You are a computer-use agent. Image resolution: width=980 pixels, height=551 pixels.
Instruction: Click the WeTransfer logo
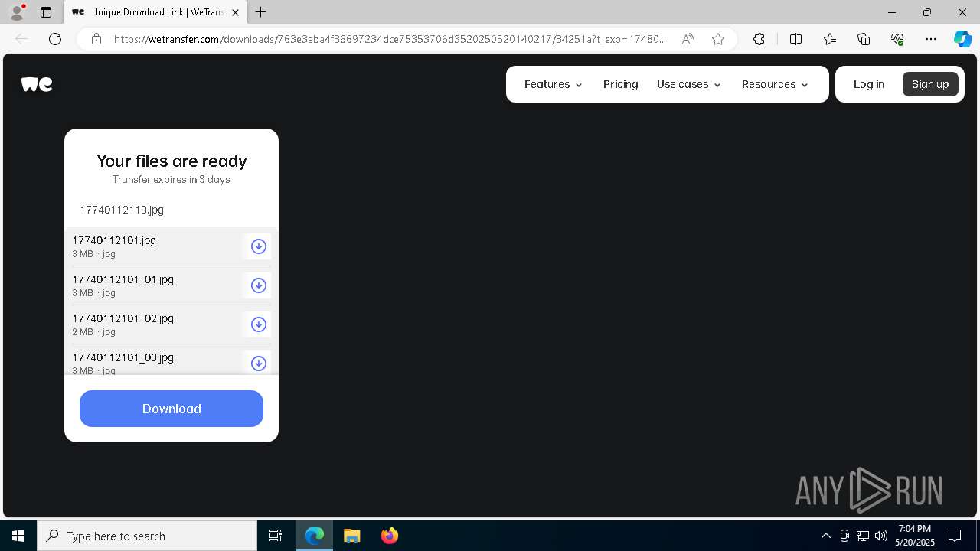37,84
